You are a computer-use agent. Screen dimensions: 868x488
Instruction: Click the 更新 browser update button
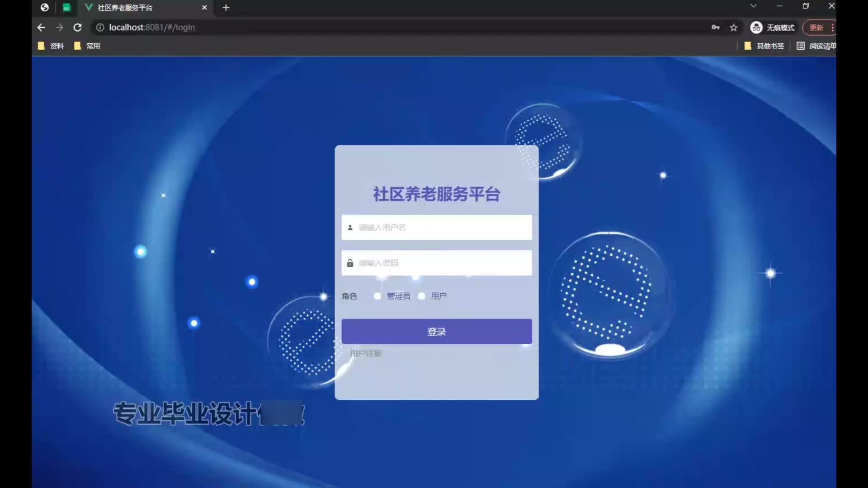[816, 28]
